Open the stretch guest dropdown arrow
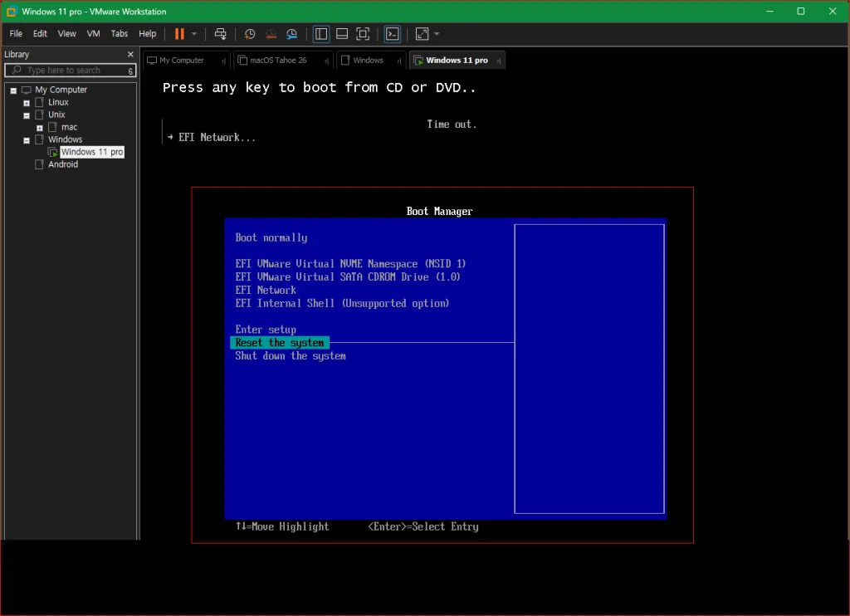850x616 pixels. (437, 33)
